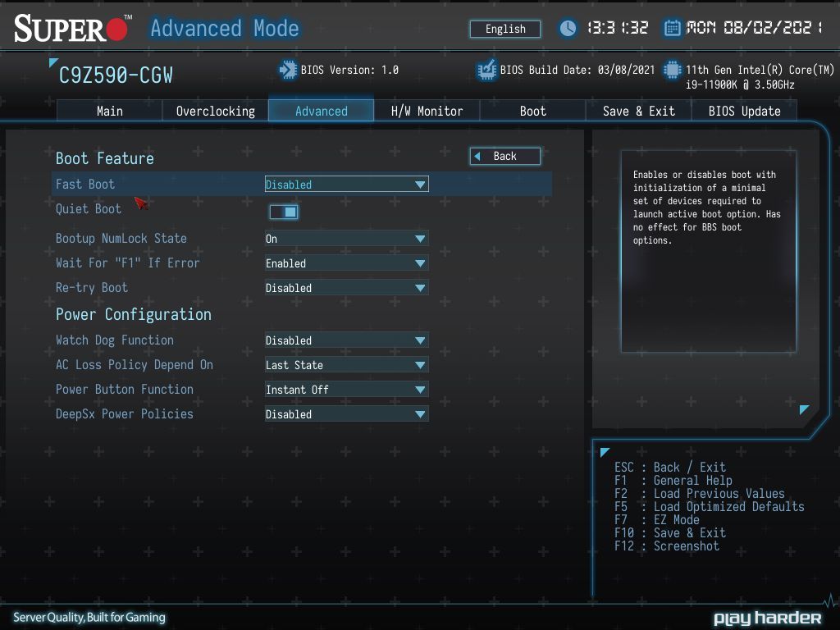Open the Bootup NumLock State dropdown
Viewport: 840px width, 630px height.
click(x=347, y=239)
